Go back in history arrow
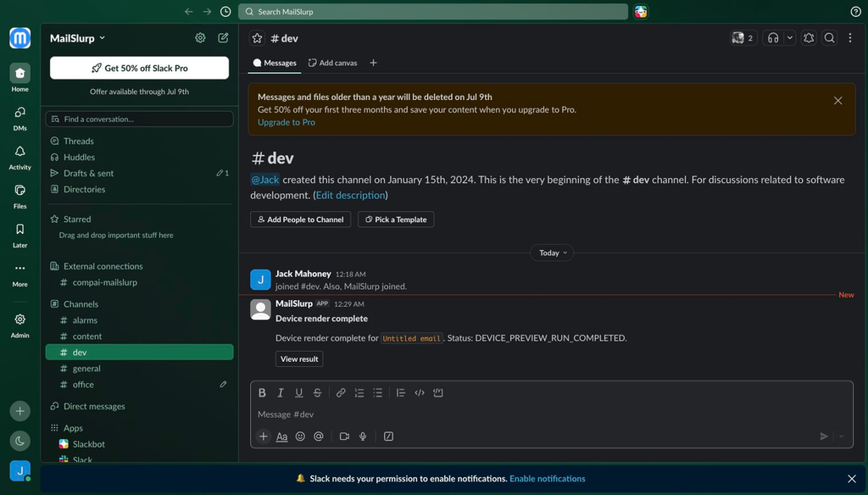The width and height of the screenshot is (868, 495). 189,12
